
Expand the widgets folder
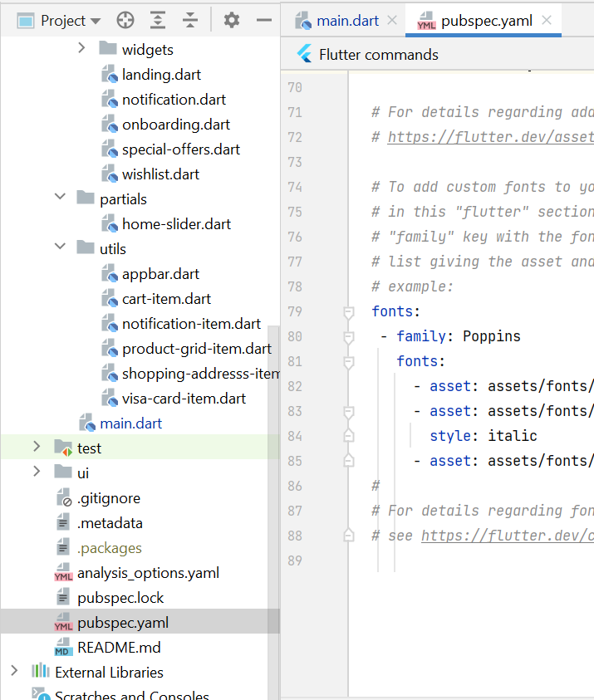pyautogui.click(x=81, y=49)
